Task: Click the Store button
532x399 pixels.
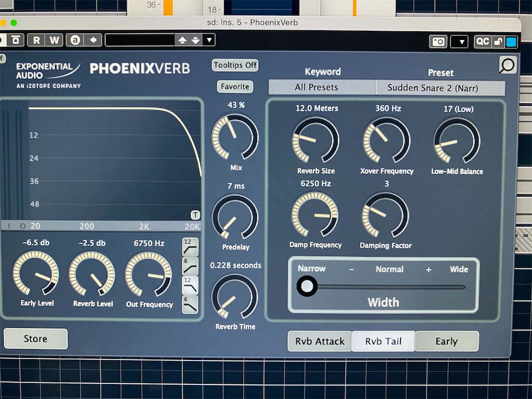Action: [x=36, y=339]
